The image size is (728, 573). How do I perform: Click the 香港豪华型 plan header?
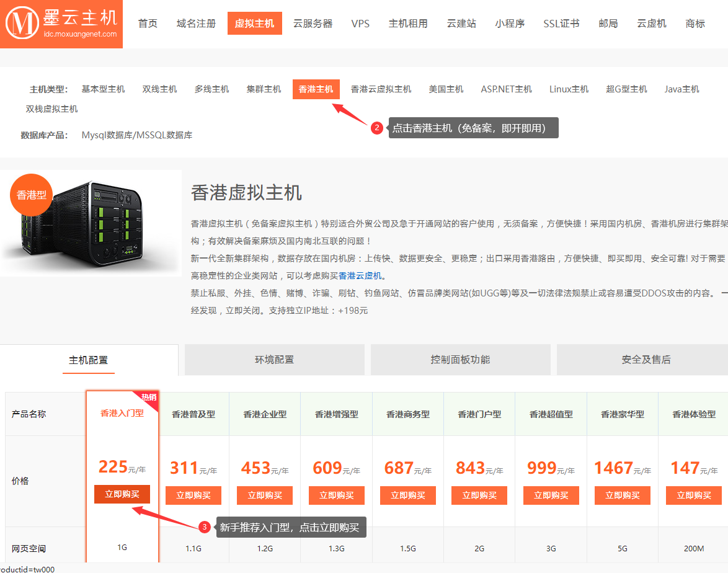623,414
